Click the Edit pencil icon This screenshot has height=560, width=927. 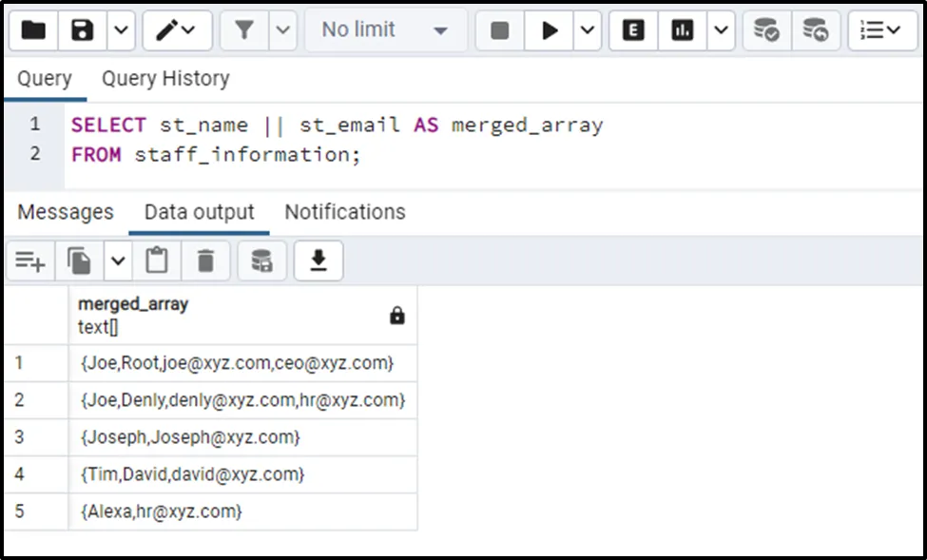point(169,30)
